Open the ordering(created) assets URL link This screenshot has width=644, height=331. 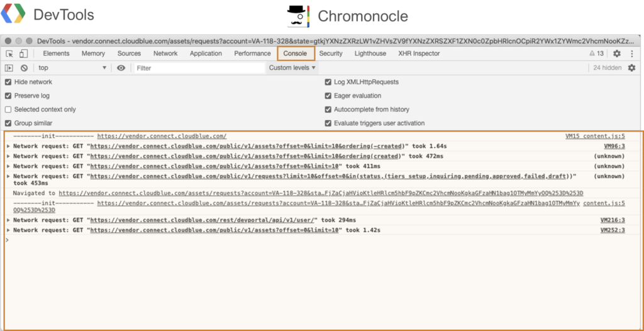click(x=246, y=156)
